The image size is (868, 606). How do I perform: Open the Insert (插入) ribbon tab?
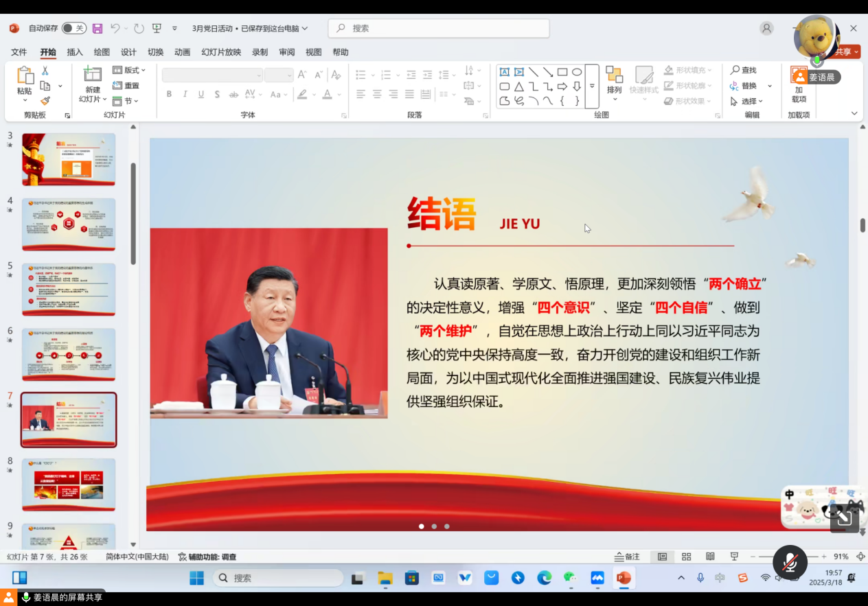coord(75,52)
